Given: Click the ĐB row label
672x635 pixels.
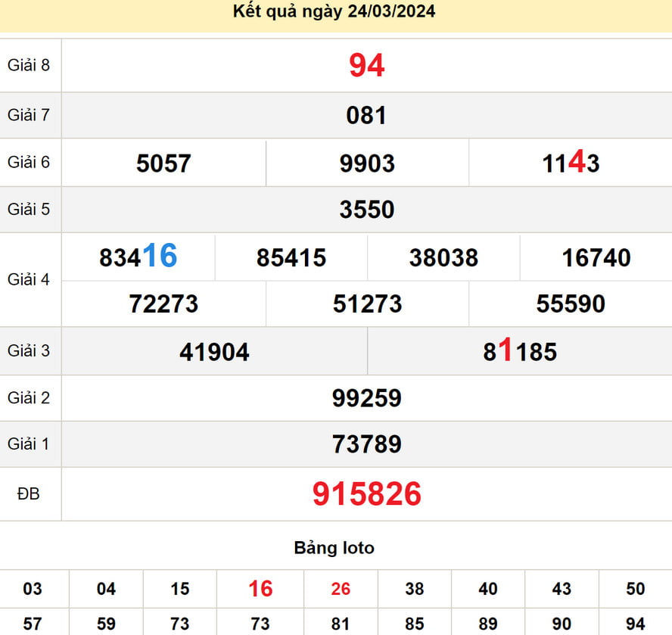Looking at the screenshot, I should (29, 494).
